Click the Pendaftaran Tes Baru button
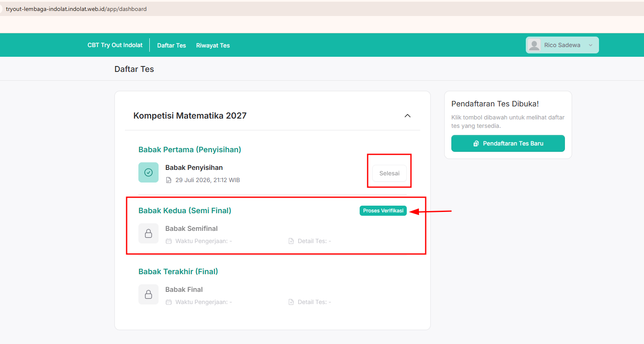644x344 pixels. point(508,143)
